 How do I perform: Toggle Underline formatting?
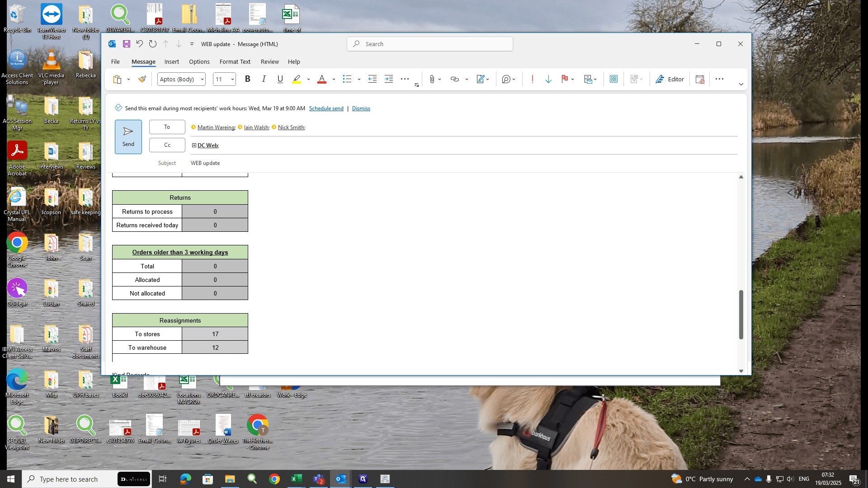tap(280, 79)
